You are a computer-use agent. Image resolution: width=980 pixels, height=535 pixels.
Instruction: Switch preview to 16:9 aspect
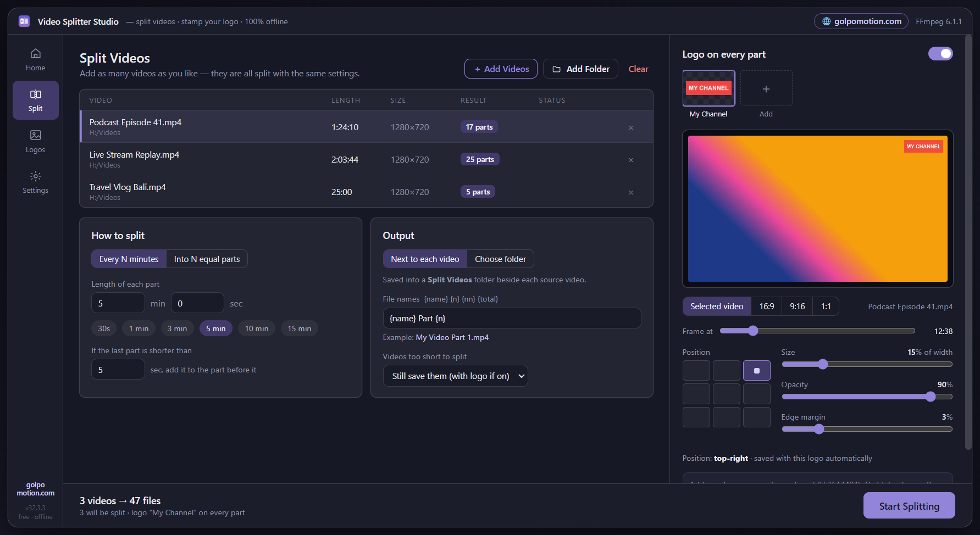click(767, 306)
